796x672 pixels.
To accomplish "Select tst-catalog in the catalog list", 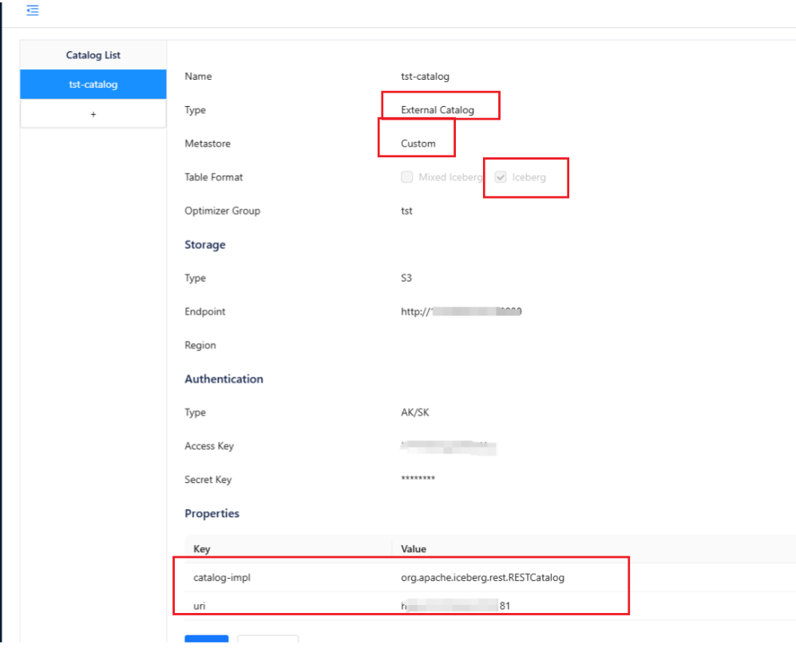I will click(x=93, y=85).
